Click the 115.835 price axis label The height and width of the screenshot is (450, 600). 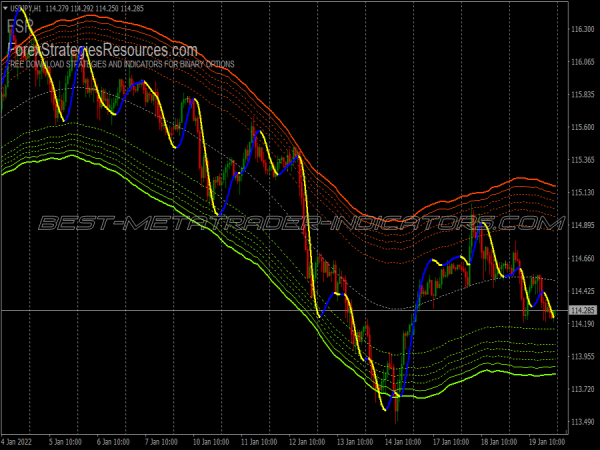(582, 94)
